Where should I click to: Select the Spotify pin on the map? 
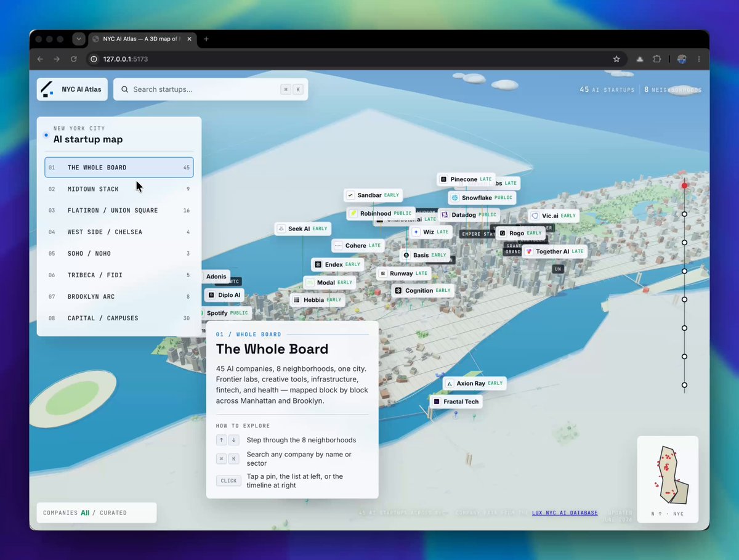pyautogui.click(x=223, y=313)
